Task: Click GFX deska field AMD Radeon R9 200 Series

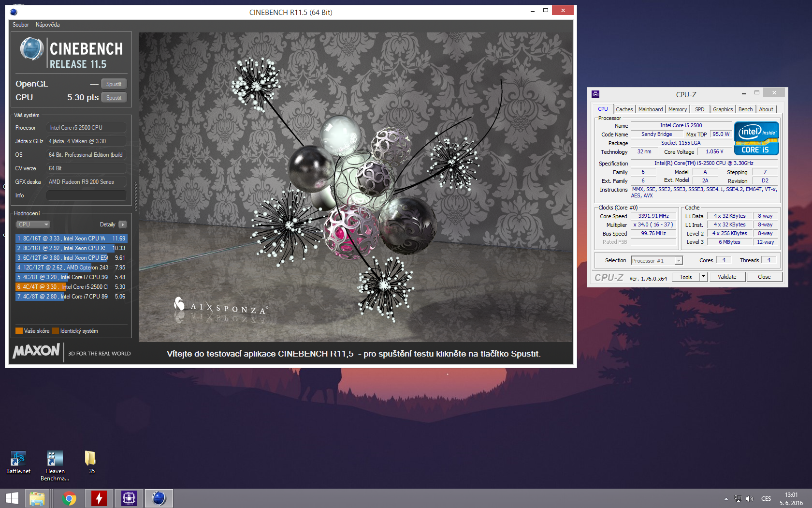Action: [x=86, y=182]
